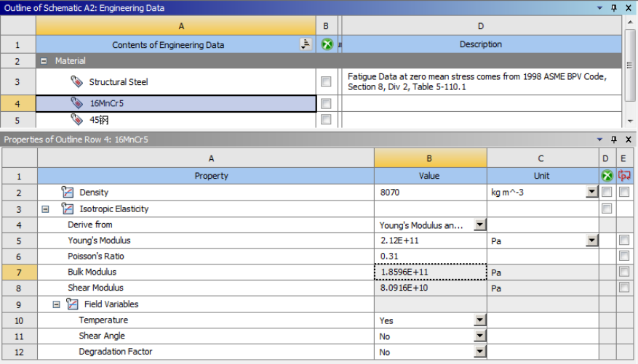Click the Description column header
This screenshot has width=638, height=364.
coord(481,44)
